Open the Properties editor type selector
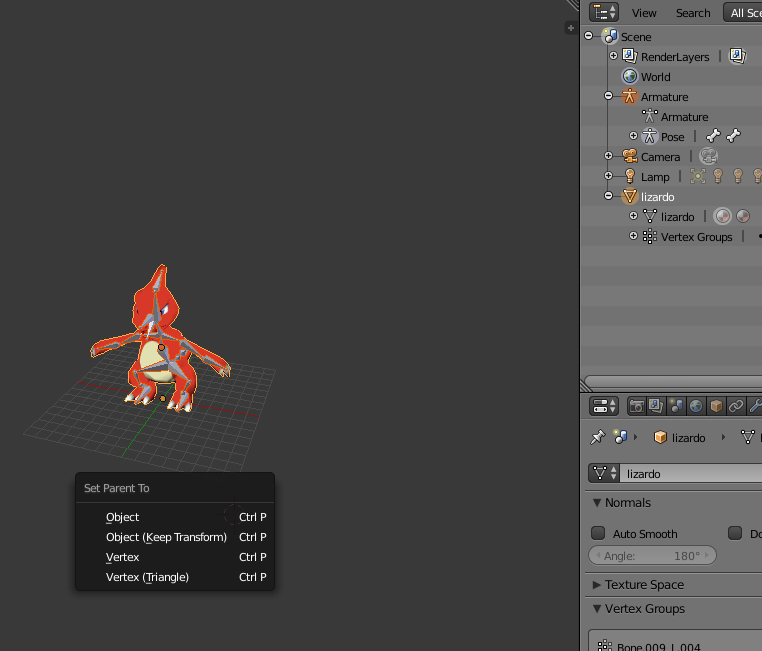The image size is (762, 651). coord(604,406)
